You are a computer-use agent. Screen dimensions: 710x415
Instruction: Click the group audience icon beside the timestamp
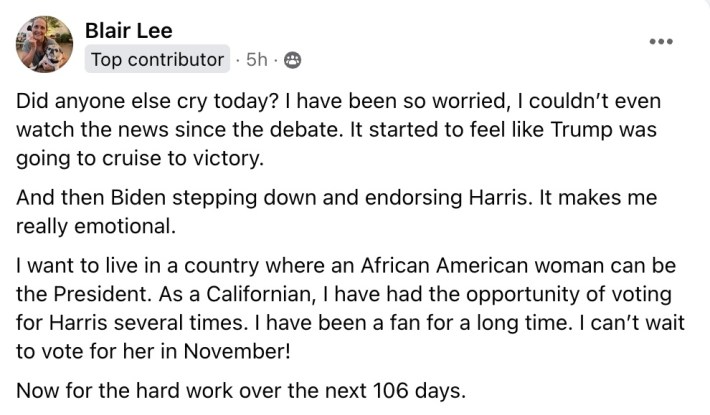(x=292, y=60)
